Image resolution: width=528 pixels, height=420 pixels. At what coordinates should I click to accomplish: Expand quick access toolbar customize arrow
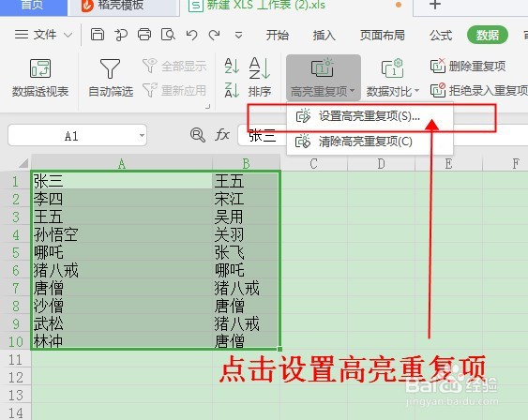click(x=238, y=35)
